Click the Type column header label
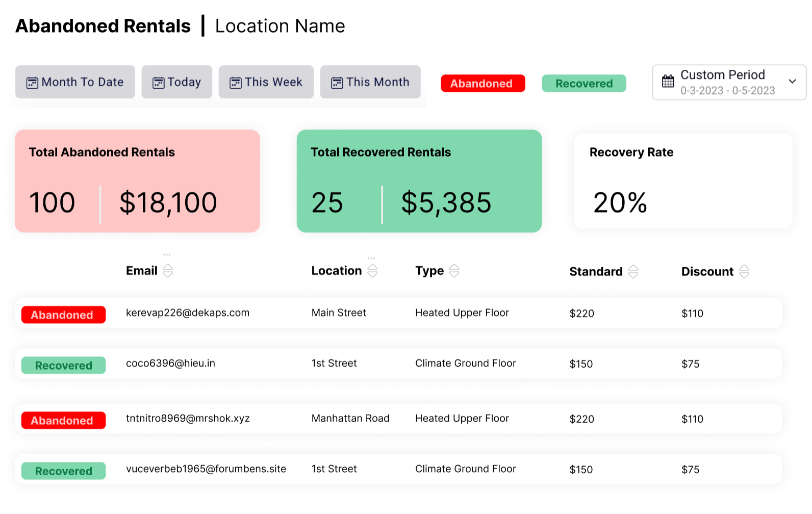The height and width of the screenshot is (514, 812). pos(429,271)
